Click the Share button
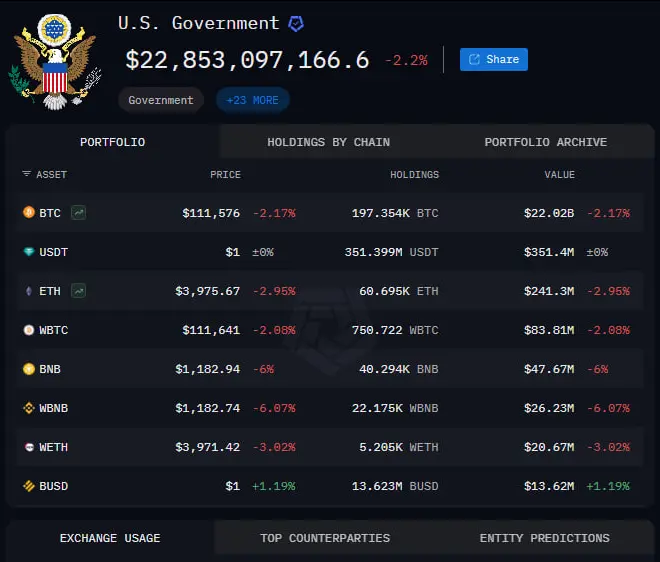 pos(494,59)
